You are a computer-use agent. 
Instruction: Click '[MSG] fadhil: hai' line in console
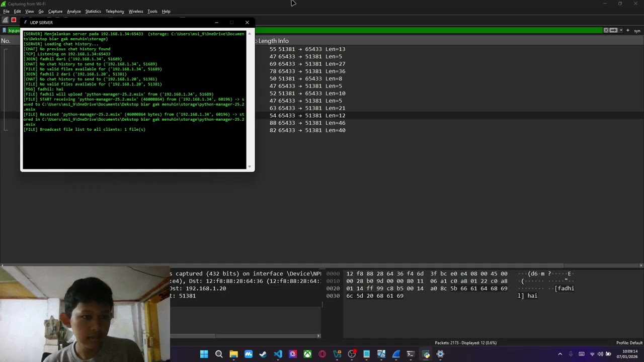tap(43, 89)
